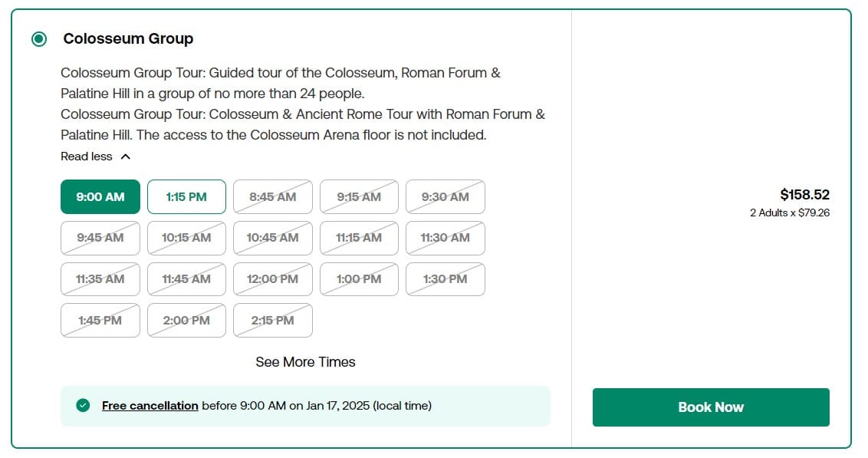Pick the 11:30 AM time option
This screenshot has width=868, height=458.
pyautogui.click(x=446, y=238)
